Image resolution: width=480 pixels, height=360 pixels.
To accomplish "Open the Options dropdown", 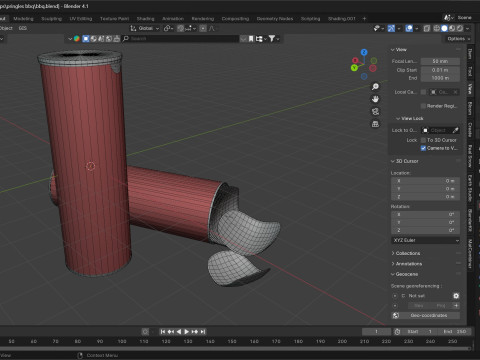I will [459, 39].
